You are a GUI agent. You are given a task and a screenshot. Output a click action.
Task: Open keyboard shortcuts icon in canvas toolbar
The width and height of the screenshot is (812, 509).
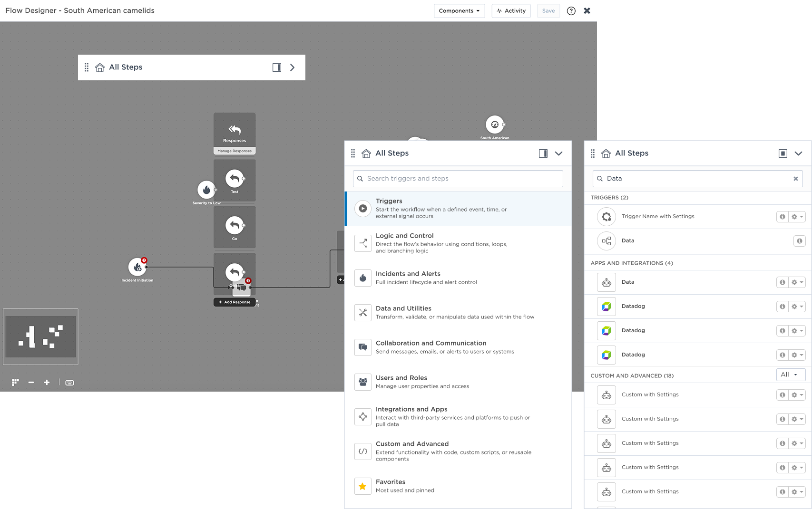tap(69, 383)
